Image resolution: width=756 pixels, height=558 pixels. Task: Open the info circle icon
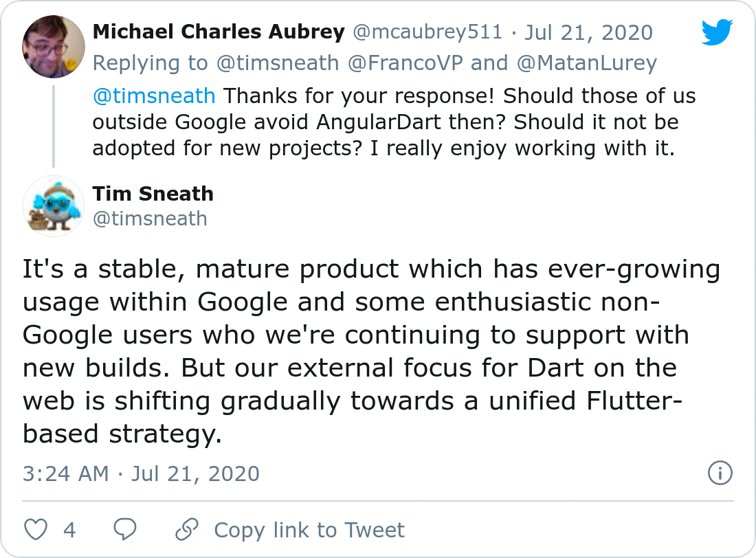point(720,473)
